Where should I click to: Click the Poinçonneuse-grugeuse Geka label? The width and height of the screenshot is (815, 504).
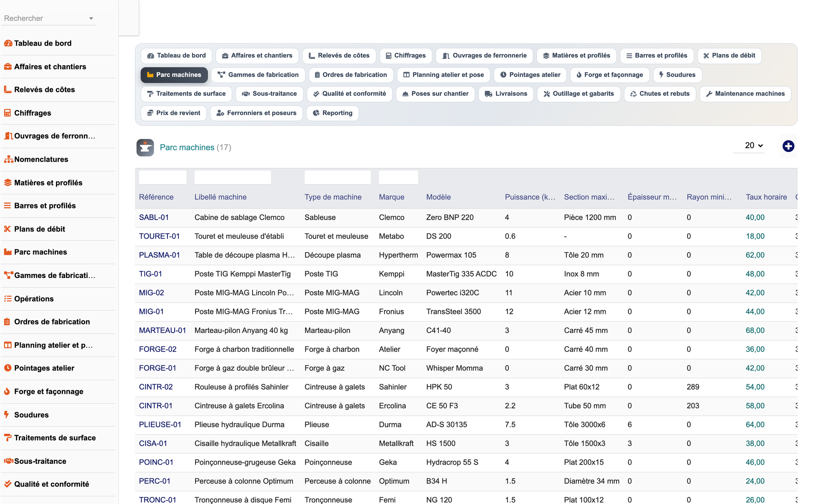pos(245,462)
